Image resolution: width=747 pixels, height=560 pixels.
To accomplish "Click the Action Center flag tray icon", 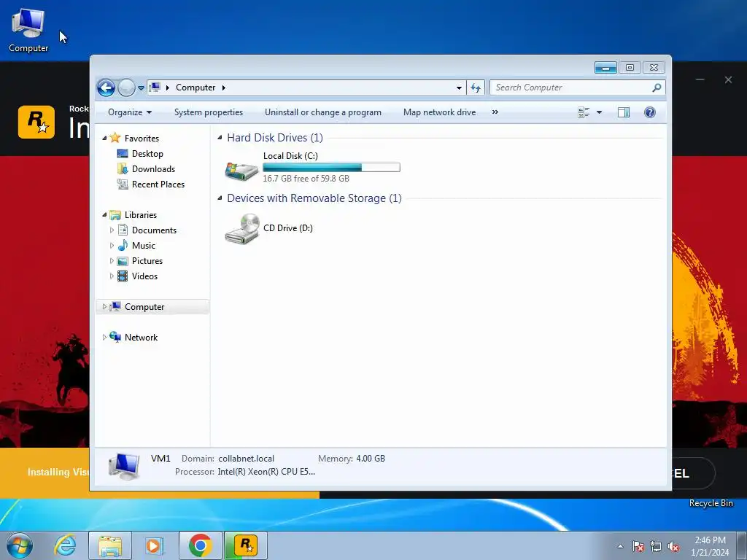I will pos(638,547).
